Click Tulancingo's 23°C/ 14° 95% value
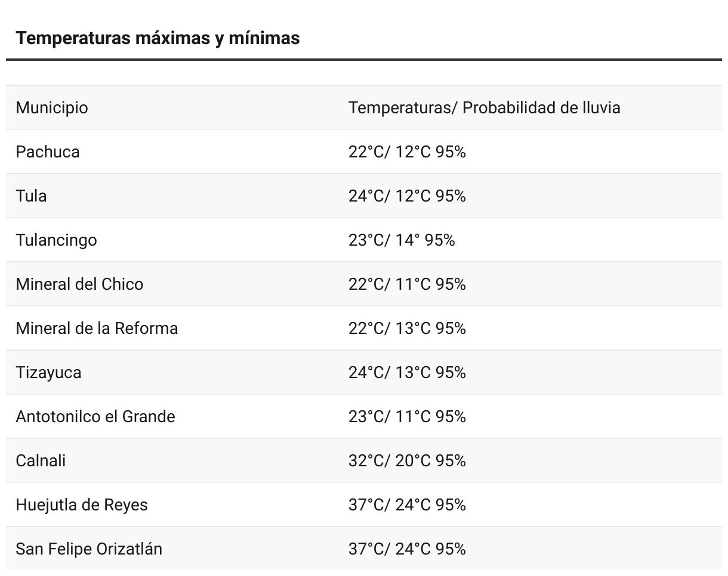728x576 pixels. click(402, 240)
